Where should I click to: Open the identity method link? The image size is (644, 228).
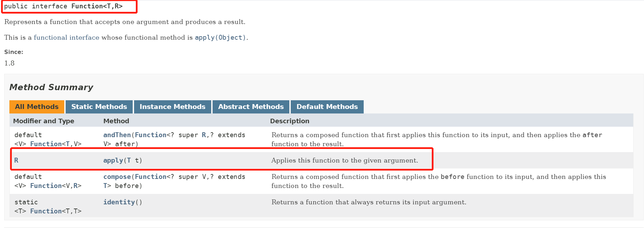[119, 202]
